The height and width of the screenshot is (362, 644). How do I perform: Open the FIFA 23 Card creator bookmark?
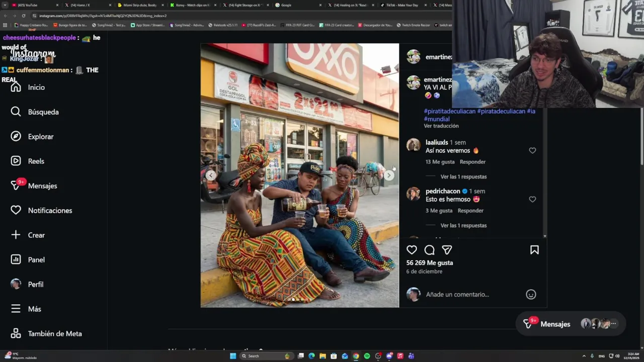click(x=337, y=25)
